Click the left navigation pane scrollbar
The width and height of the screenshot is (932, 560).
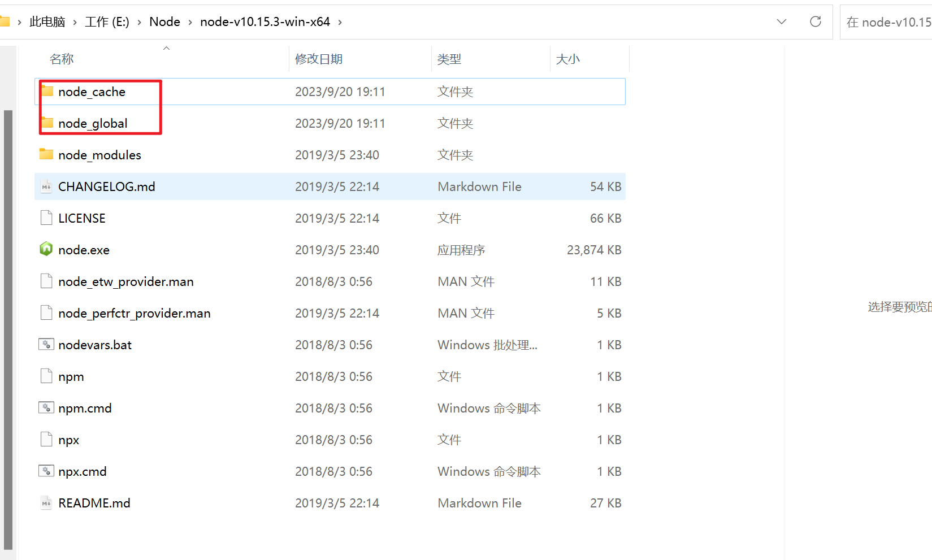click(8, 329)
